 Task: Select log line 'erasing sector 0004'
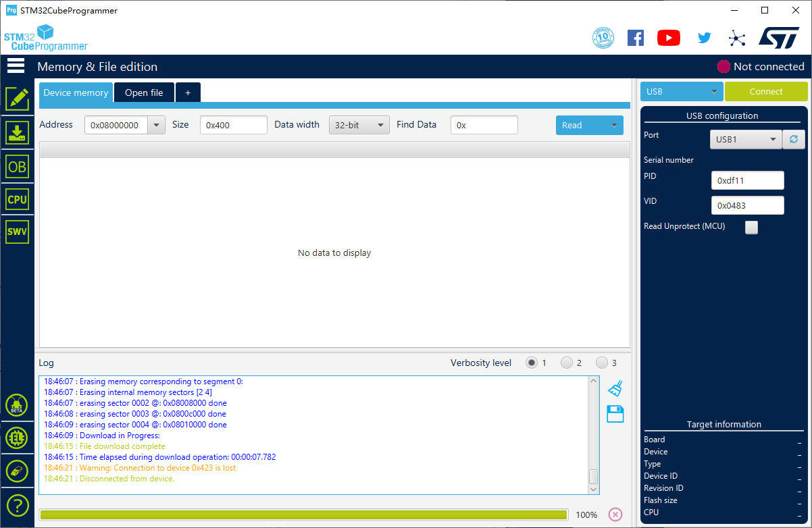135,425
